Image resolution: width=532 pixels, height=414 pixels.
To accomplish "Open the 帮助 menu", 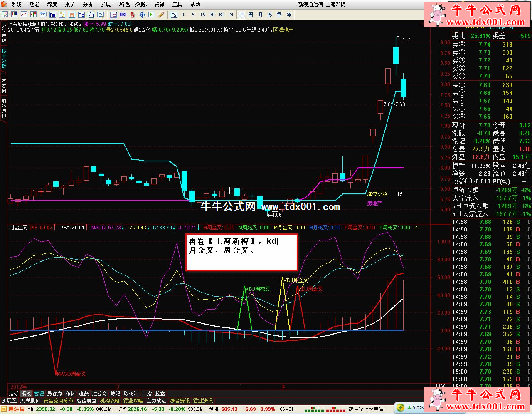I will click(195, 4).
